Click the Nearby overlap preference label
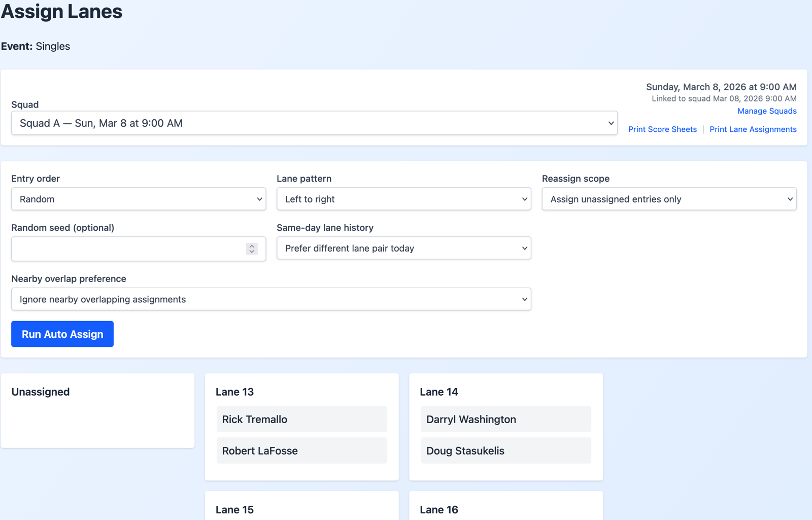Screen dimensions: 812x520 coord(69,279)
